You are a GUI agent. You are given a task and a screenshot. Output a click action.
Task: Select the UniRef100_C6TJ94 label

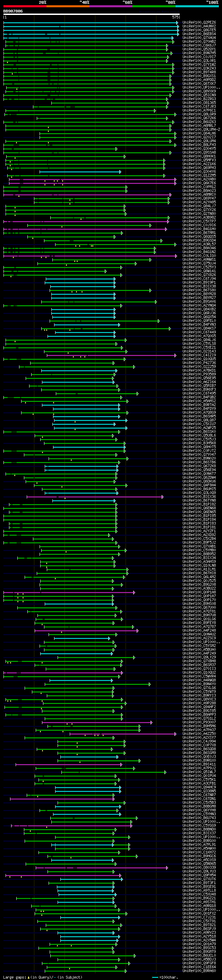pos(199,279)
